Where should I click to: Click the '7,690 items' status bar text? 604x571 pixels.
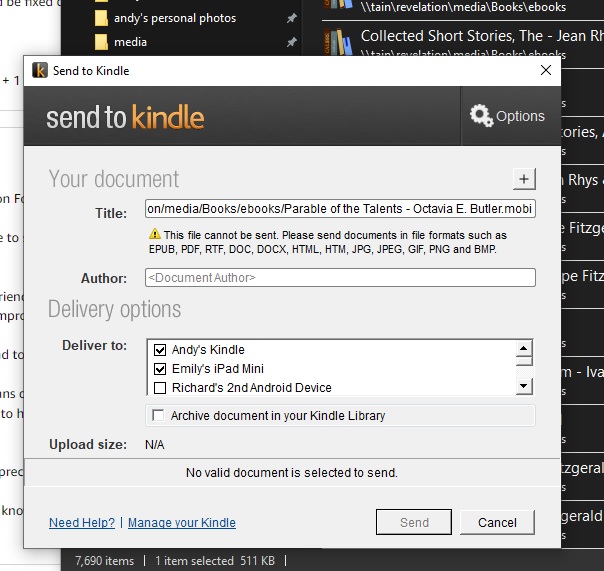104,561
